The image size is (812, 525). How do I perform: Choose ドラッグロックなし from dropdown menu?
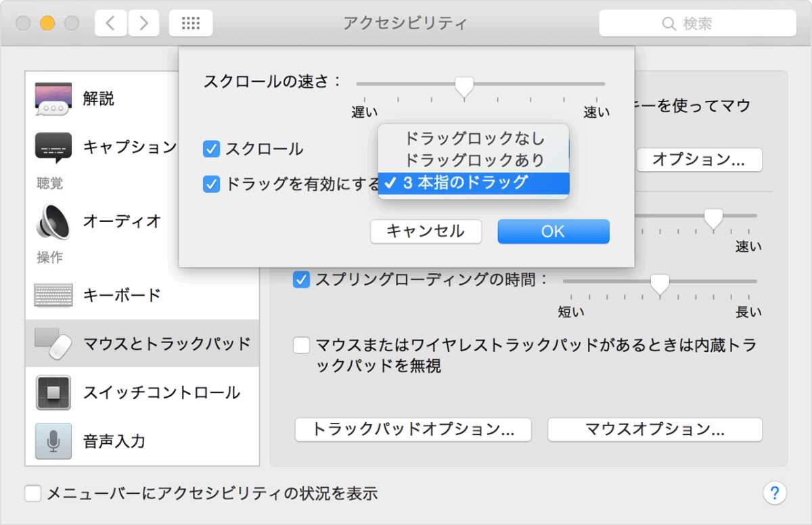click(474, 139)
